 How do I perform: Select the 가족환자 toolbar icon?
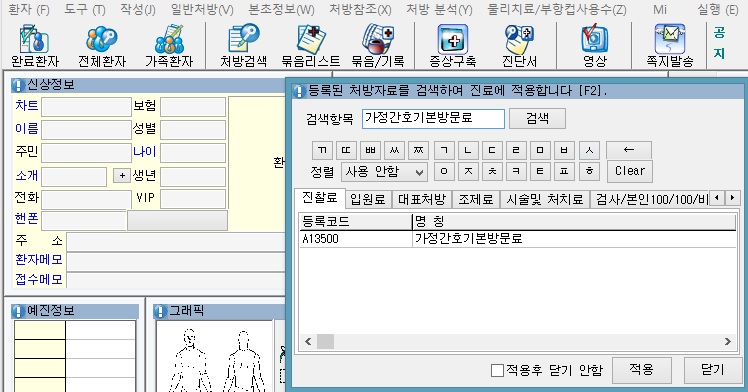coord(169,46)
